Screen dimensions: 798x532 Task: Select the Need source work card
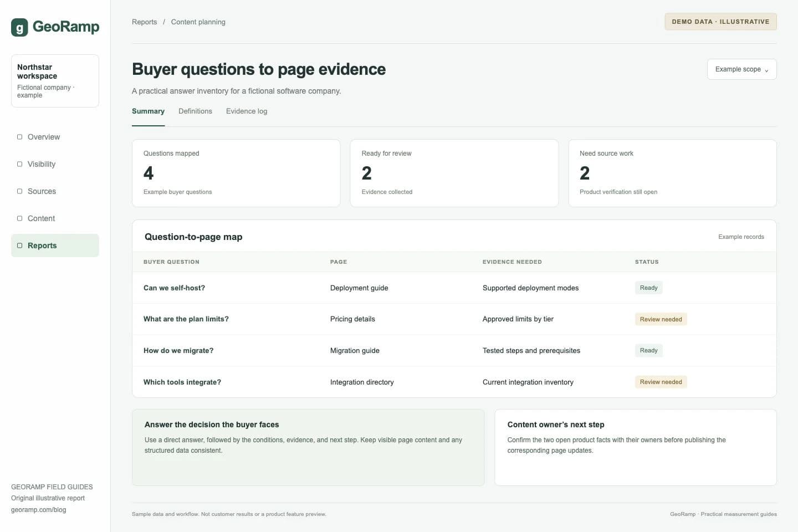tap(672, 173)
